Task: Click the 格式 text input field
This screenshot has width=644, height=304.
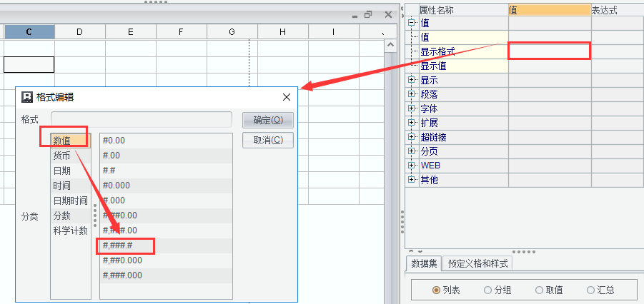Action: (142, 119)
